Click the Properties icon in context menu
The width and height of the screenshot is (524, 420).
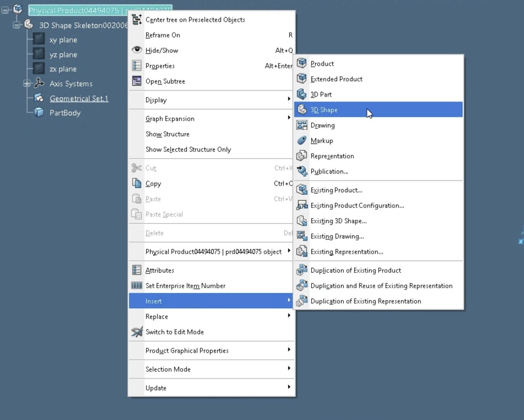coord(136,66)
